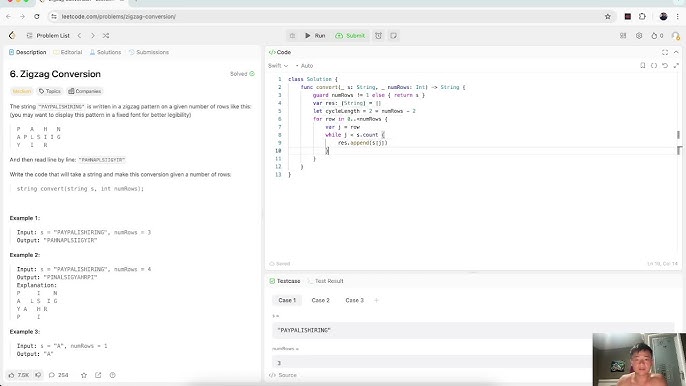Star the problem as favorite
686x386 pixels.
point(84,375)
